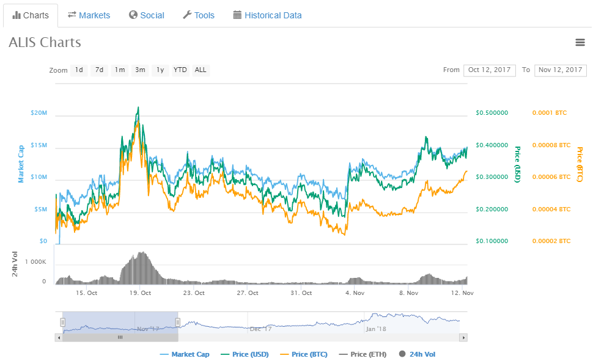Image resolution: width=604 pixels, height=364 pixels.
Task: Click the exchange arrows icon beside Markets
Action: click(x=72, y=15)
